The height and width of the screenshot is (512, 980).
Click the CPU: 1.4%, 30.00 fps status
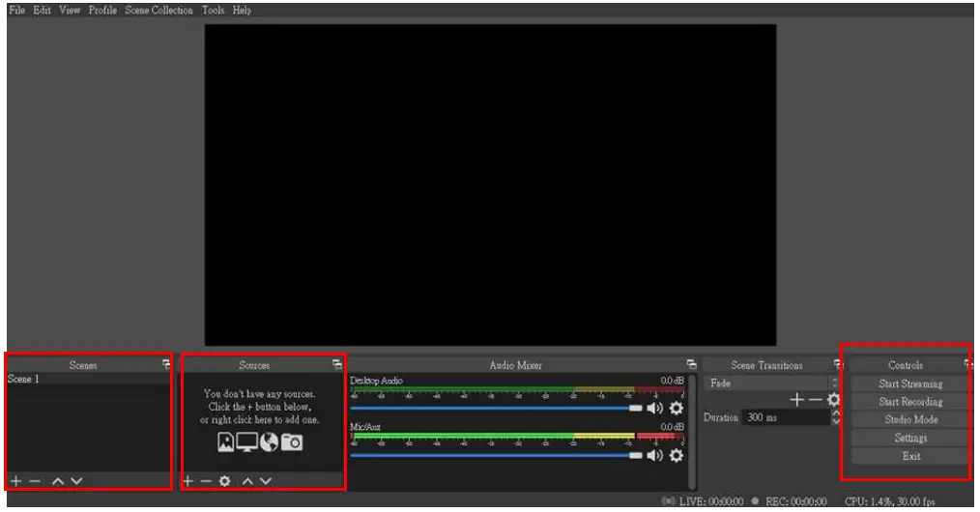(x=889, y=501)
